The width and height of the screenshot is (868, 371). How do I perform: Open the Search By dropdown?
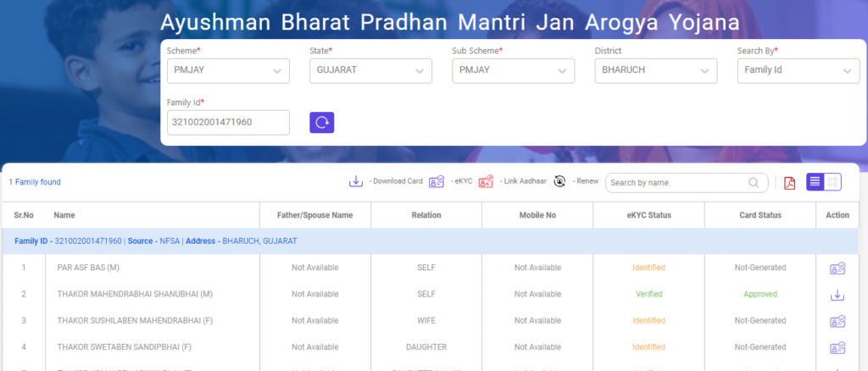tap(798, 71)
